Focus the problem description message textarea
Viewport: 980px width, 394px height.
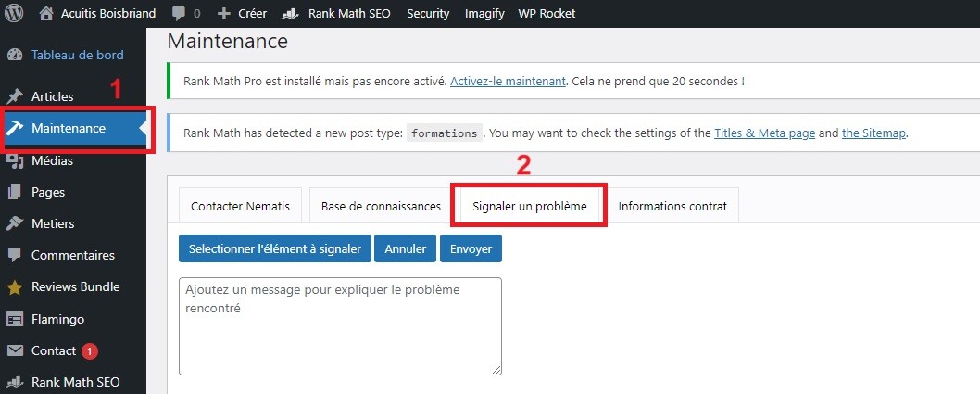pos(340,325)
